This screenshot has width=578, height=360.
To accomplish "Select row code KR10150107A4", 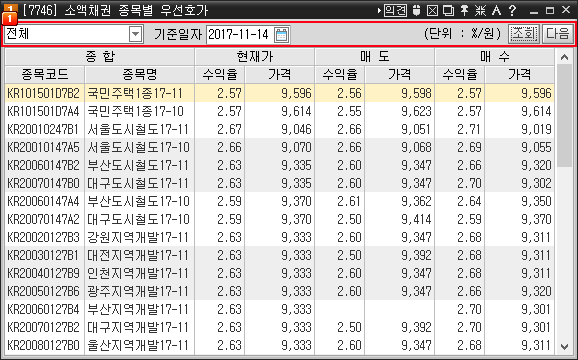I will tap(43, 111).
